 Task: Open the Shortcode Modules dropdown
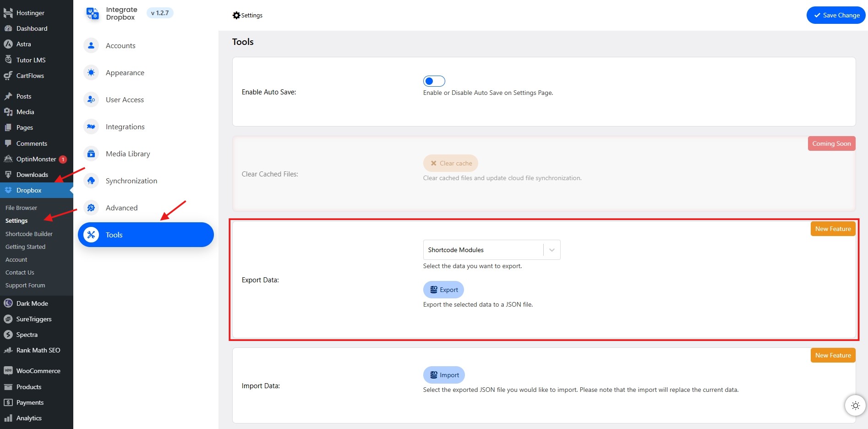491,250
